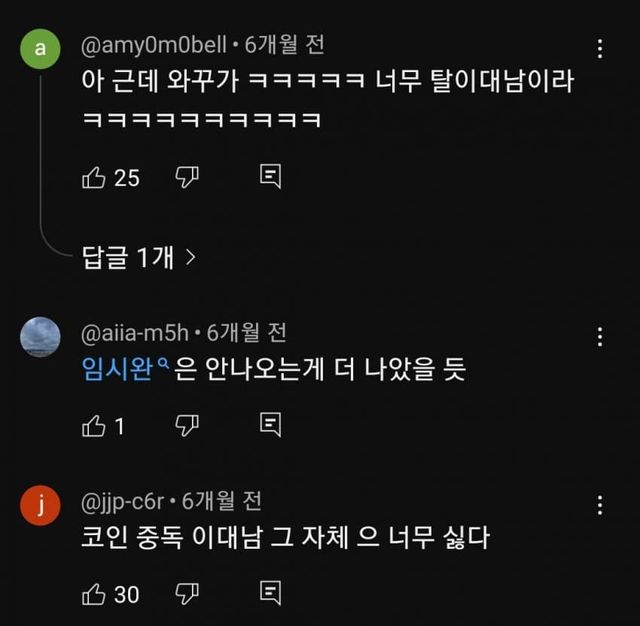Dislike the comment by @jjp-c6r
The width and height of the screenshot is (640, 626).
click(x=188, y=594)
